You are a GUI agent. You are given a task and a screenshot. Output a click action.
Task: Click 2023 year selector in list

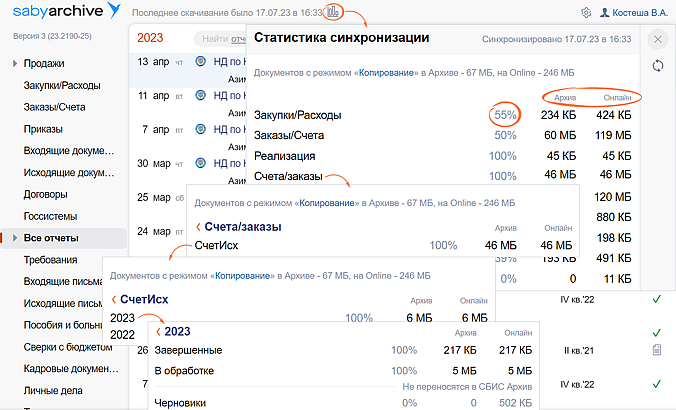point(150,38)
